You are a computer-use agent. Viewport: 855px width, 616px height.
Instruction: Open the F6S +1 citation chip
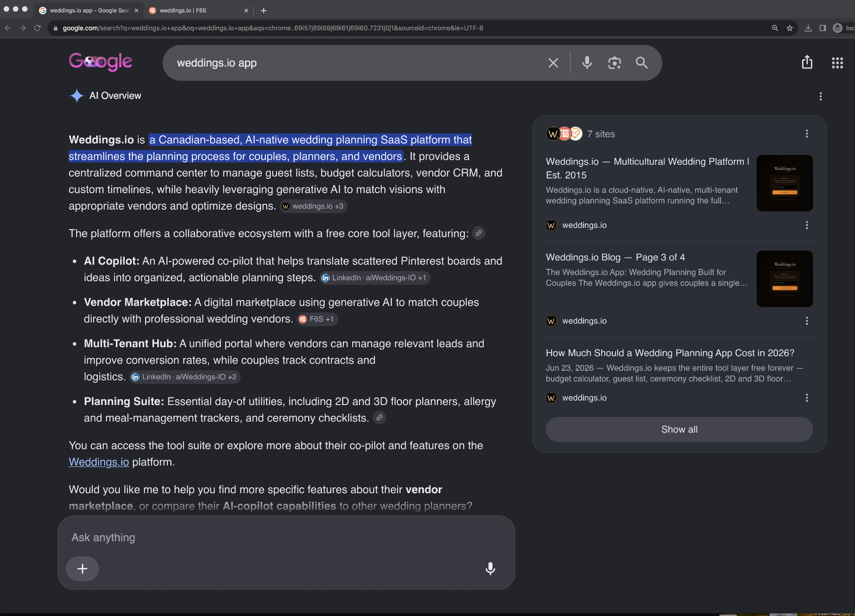[x=317, y=319]
